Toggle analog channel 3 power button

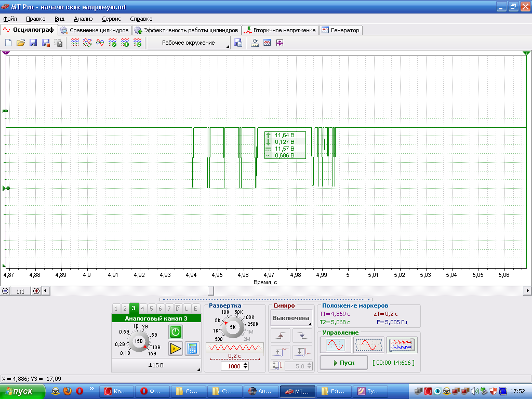[x=176, y=332]
